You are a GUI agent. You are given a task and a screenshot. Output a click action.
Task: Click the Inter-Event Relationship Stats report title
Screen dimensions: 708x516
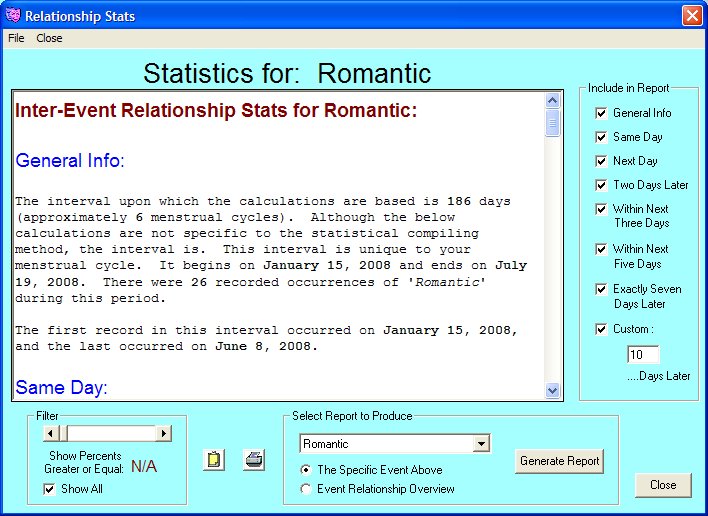[x=216, y=110]
